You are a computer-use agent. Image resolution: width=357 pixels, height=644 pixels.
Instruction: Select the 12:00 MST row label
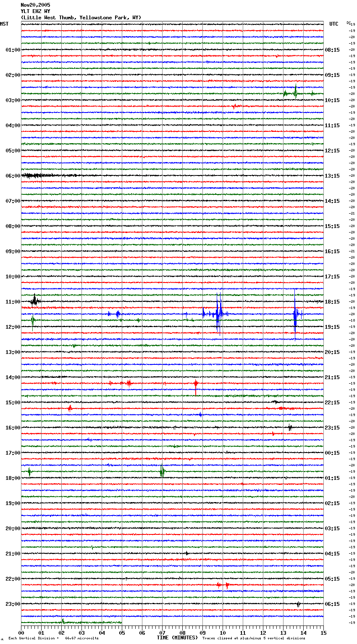point(13,327)
